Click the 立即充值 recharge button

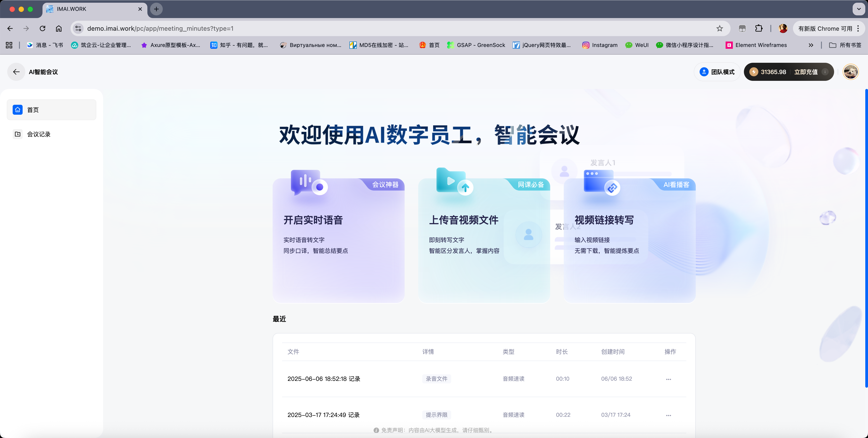806,72
